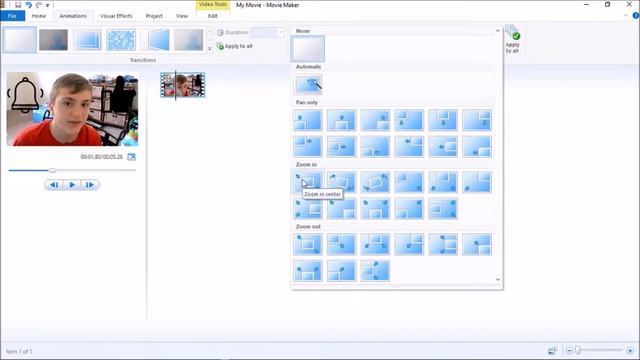Redo the last undone action

click(39, 5)
